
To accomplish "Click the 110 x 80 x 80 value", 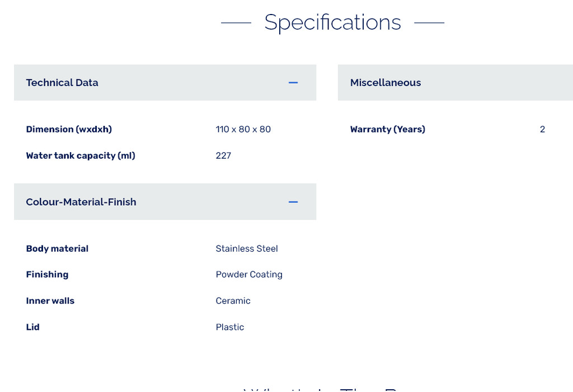I will [x=243, y=129].
